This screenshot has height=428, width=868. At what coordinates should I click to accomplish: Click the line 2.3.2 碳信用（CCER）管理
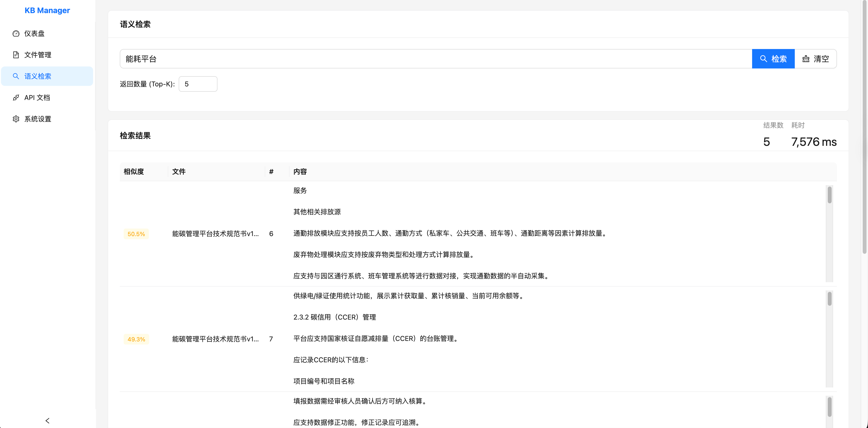point(335,317)
